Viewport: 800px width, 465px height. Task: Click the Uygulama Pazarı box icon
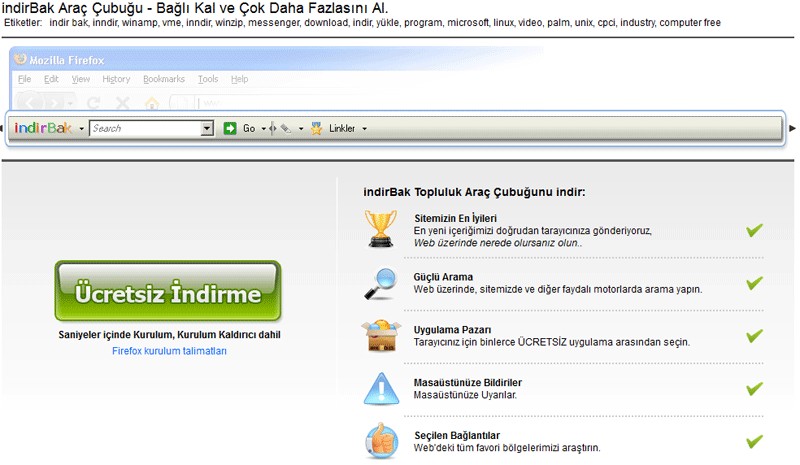[381, 336]
